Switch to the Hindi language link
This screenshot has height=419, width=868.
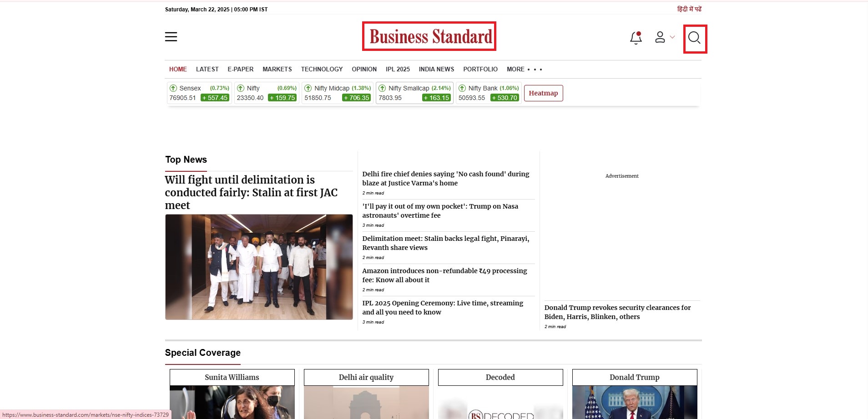tap(689, 9)
